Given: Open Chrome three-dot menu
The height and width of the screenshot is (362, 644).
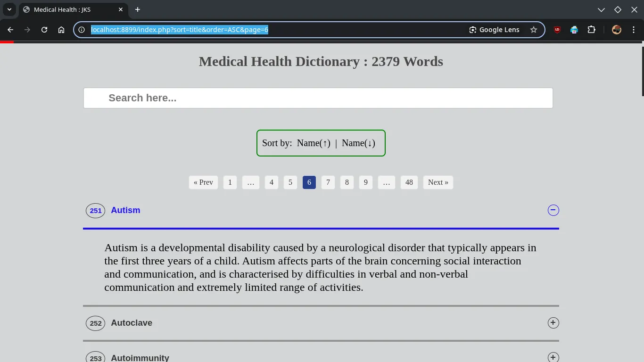Looking at the screenshot, I should tap(634, 30).
